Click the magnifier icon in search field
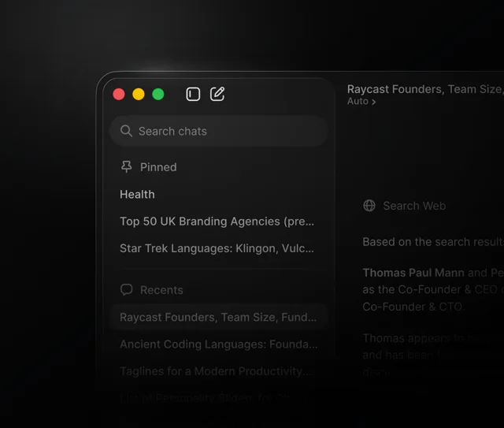Screen dimensions: 504x428 coord(126,131)
